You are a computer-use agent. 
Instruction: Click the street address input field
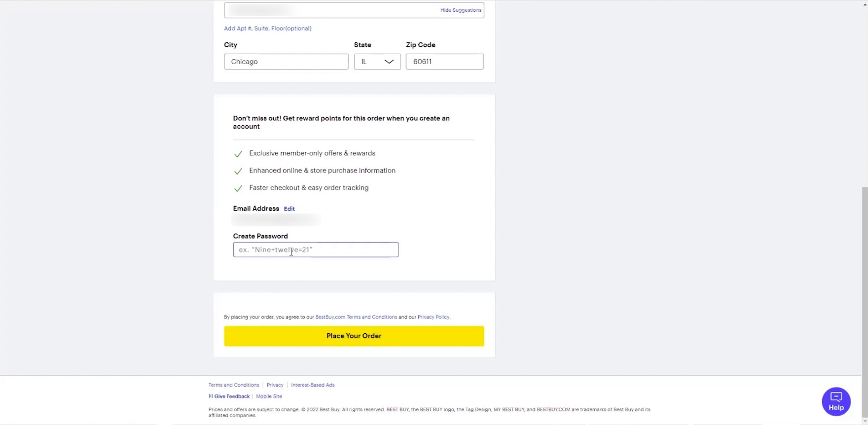[x=330, y=10]
